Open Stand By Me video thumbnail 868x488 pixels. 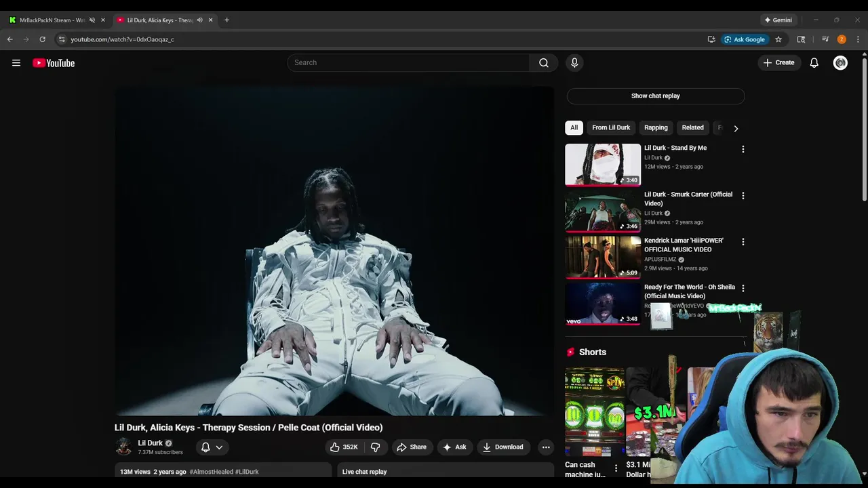603,165
